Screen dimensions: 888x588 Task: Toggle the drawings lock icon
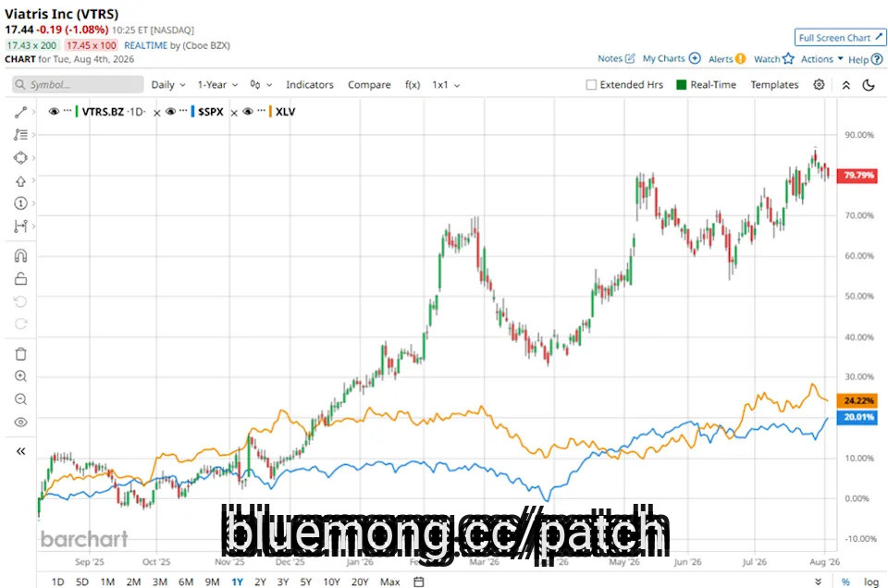20,278
